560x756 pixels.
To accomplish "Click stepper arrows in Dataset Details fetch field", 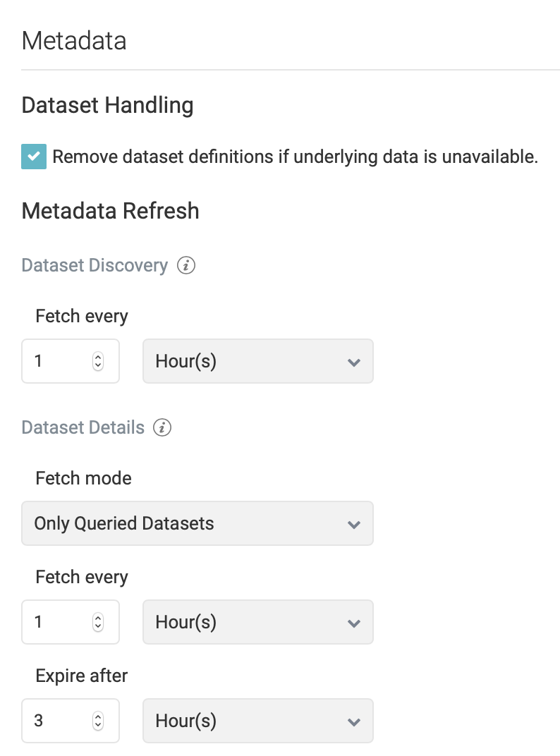I will pos(98,623).
